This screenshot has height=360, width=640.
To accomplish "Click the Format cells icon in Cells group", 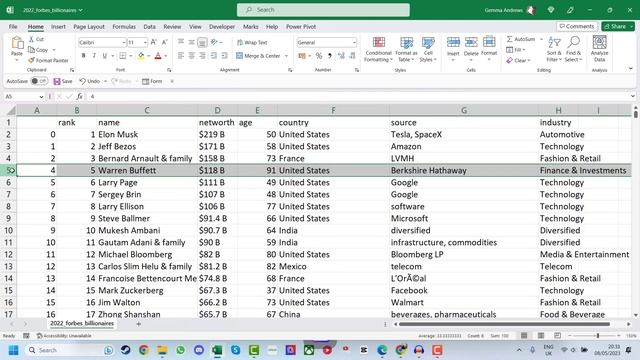I will click(489, 42).
